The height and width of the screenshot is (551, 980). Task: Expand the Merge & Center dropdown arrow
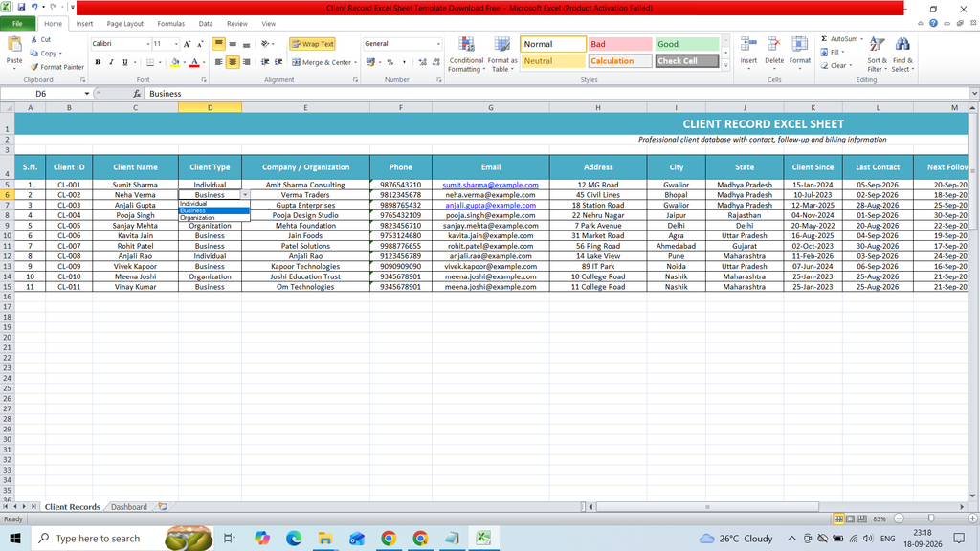[x=356, y=62]
